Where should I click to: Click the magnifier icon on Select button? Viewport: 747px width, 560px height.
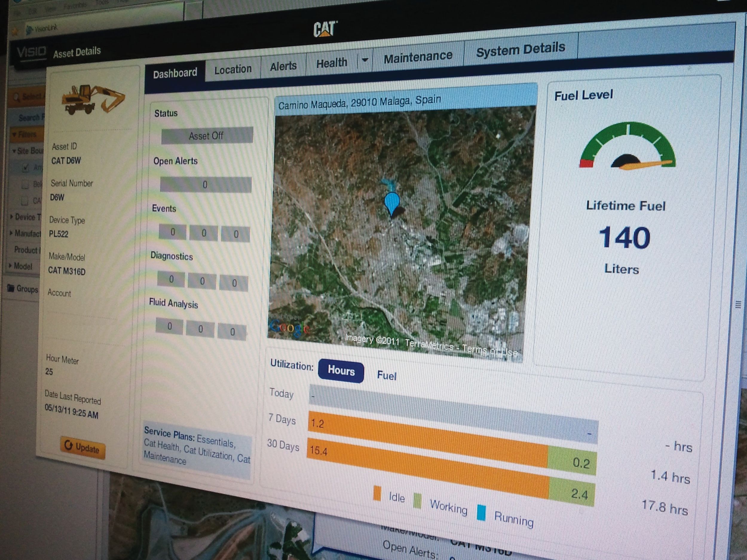[16, 98]
